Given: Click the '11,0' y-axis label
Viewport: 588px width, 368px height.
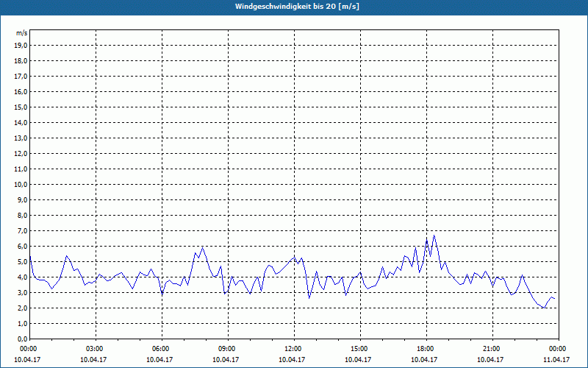Looking at the screenshot, I should pos(21,169).
